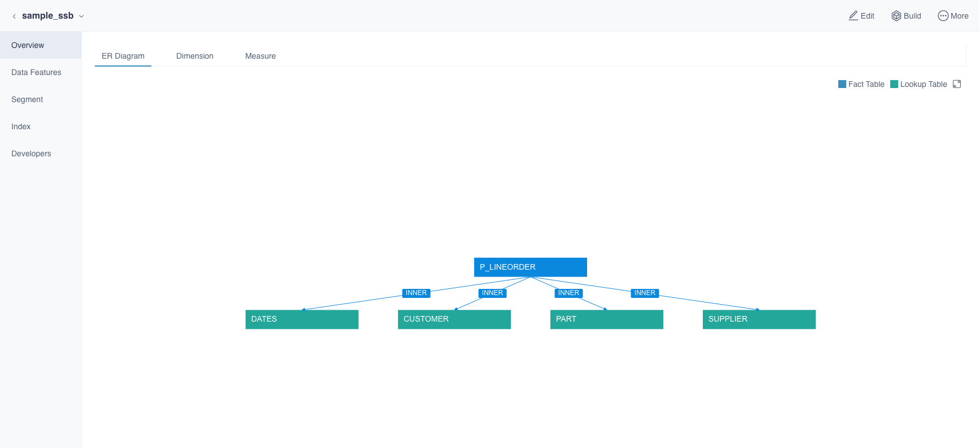This screenshot has width=980, height=448.
Task: Click the INNER join label to DATES
Action: [x=416, y=293]
